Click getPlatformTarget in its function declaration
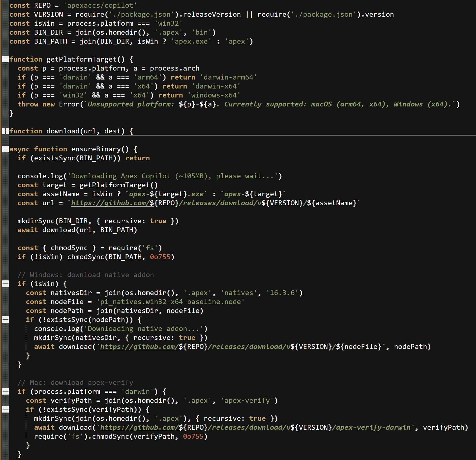Screen dimensions: 476x460 (82, 59)
